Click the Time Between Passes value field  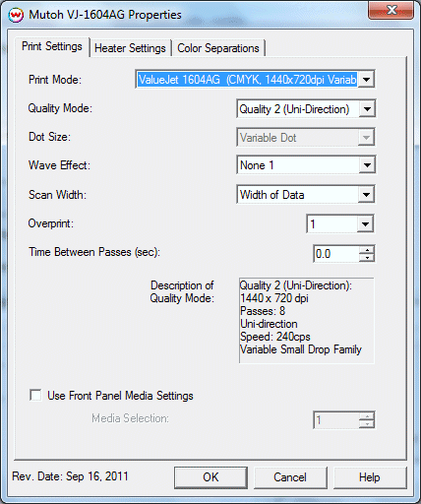click(x=336, y=254)
